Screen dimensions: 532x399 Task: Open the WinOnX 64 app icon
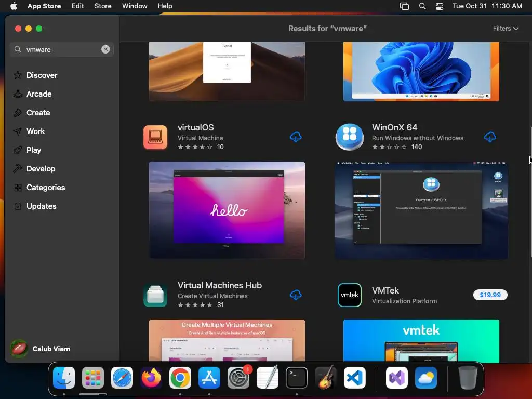point(350,137)
